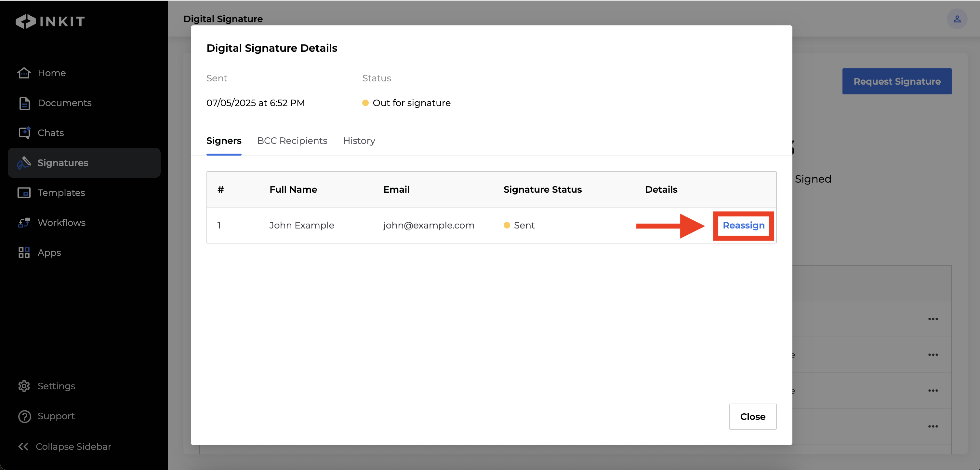The height and width of the screenshot is (470, 980).
Task: Click the Email column header
Action: [396, 190]
